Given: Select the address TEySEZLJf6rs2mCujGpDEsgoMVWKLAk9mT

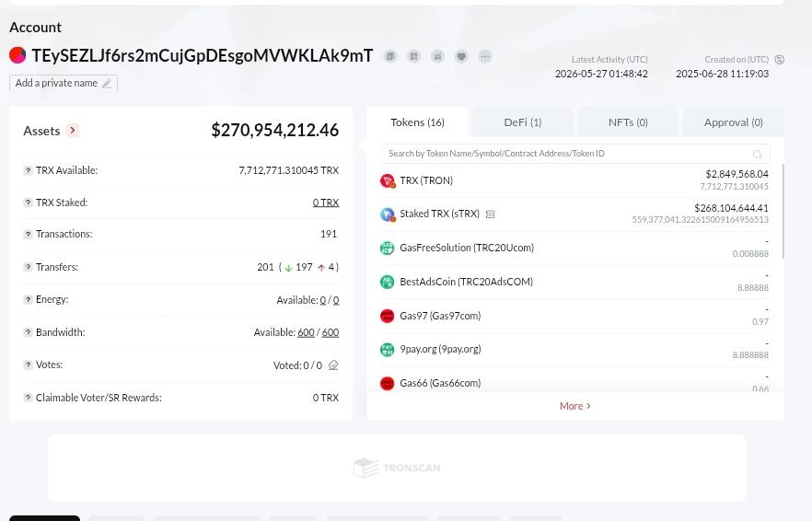Looking at the screenshot, I should (203, 55).
